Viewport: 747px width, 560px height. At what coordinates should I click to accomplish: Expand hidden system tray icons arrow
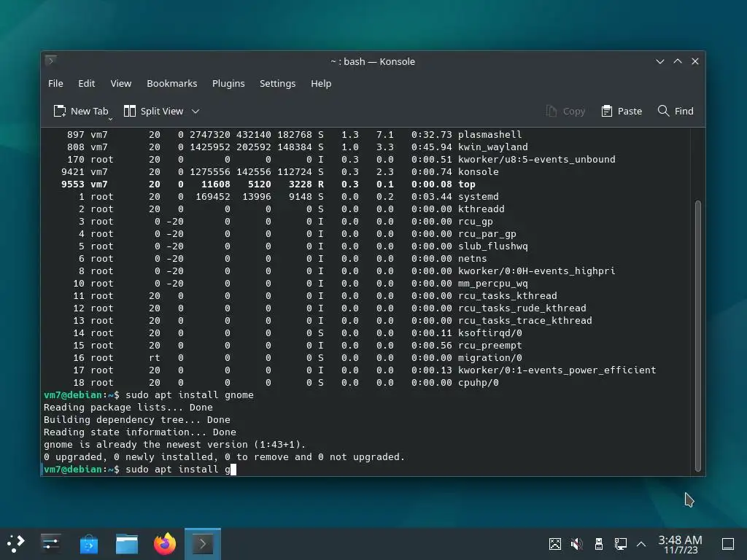tap(641, 544)
